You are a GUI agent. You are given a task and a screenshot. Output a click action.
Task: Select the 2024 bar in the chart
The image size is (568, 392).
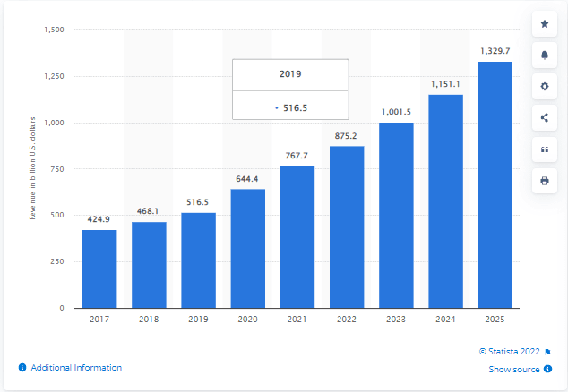point(445,201)
